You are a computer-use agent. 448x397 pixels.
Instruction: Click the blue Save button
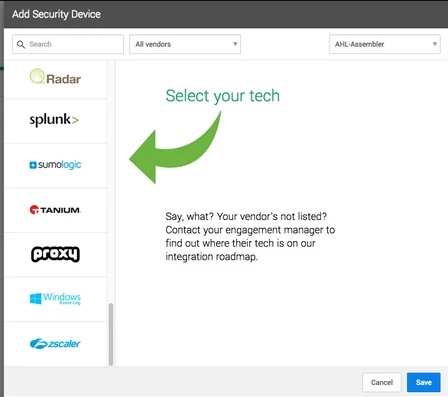click(424, 382)
